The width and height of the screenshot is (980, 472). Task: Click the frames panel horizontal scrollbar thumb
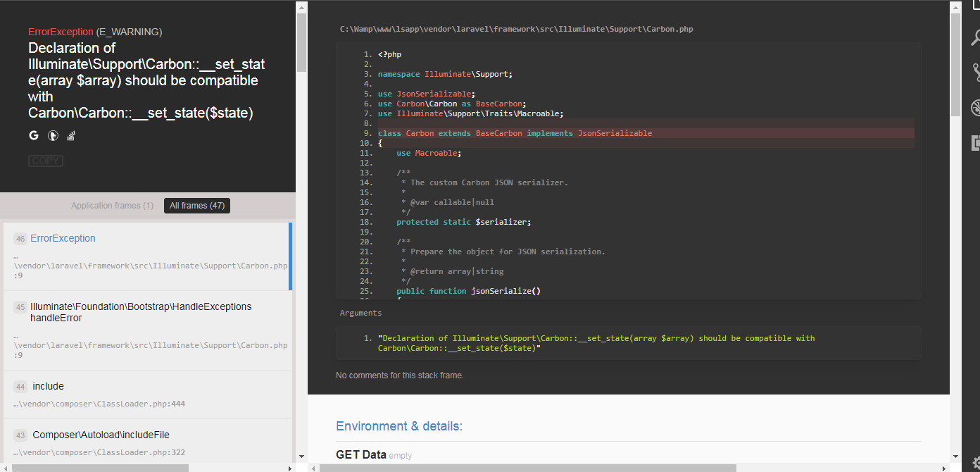point(101,468)
